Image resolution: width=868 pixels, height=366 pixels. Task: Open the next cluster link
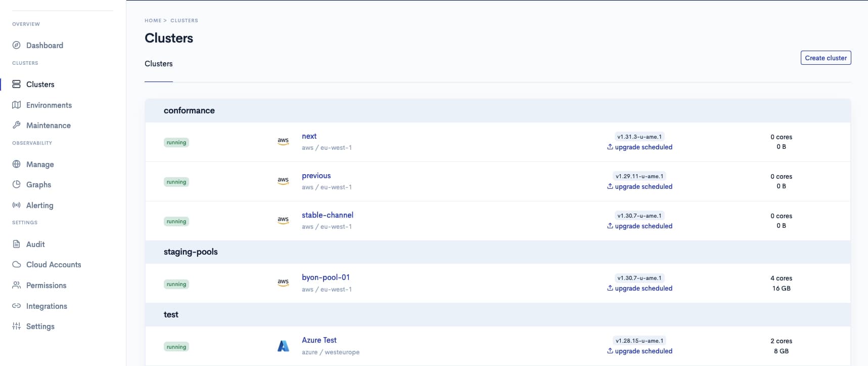coord(309,136)
